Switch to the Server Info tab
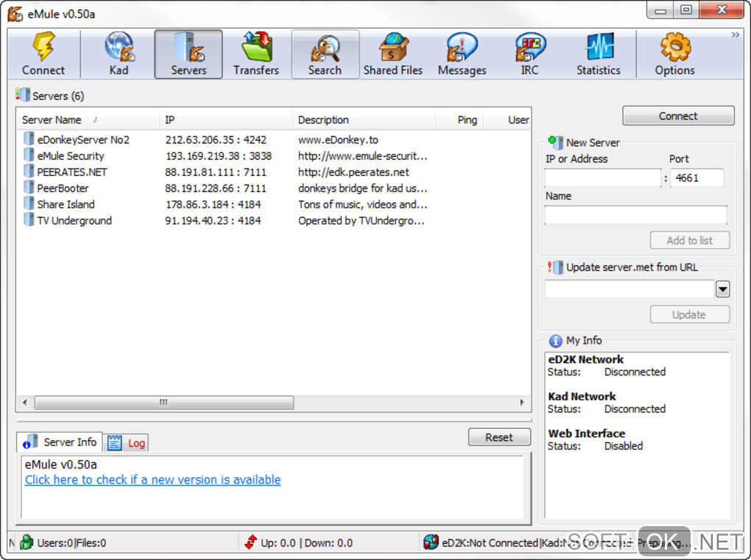 coord(60,442)
